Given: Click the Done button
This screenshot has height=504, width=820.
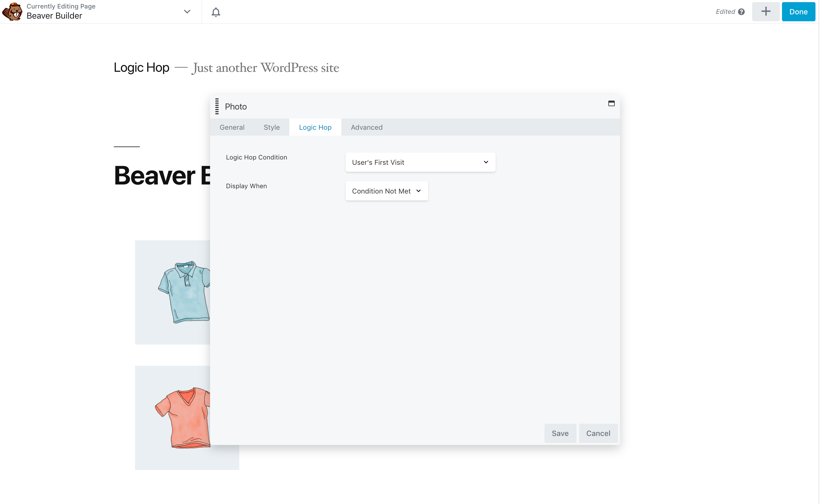Looking at the screenshot, I should tap(798, 12).
